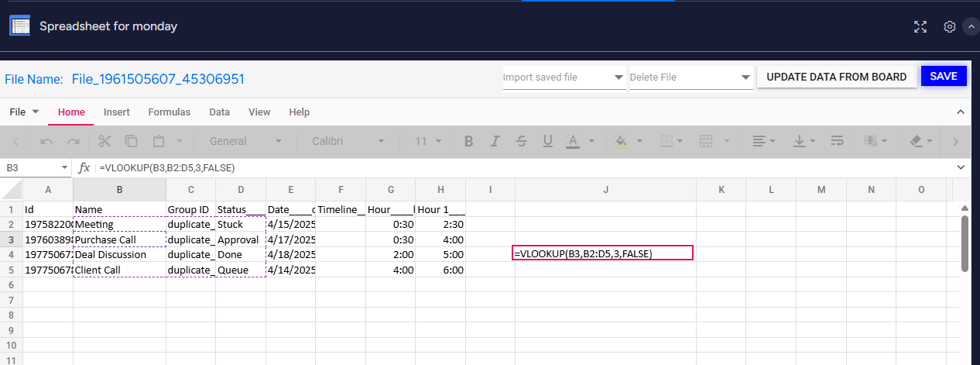The image size is (980, 365).
Task: Click the conditional formatting icon
Action: pyautogui.click(x=870, y=141)
